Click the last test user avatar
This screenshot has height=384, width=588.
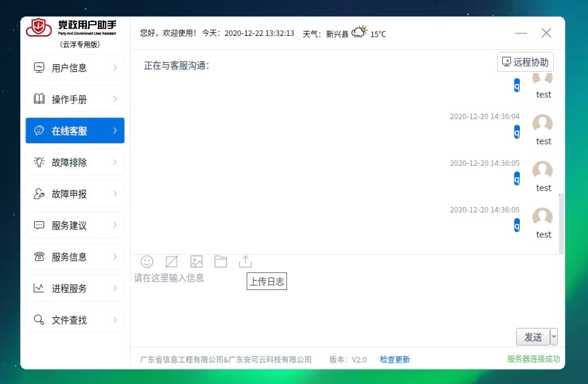[x=543, y=218]
